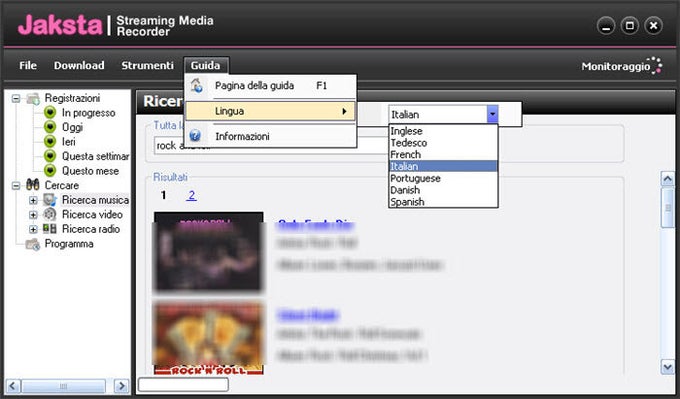680x399 pixels.
Task: Click the Cercare binoculars icon
Action: tap(33, 185)
